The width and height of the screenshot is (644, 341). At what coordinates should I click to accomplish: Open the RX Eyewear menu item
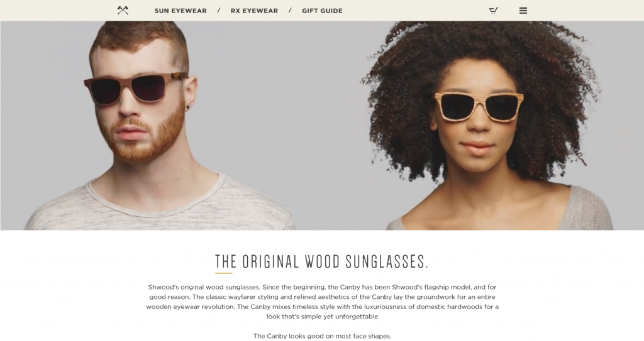pyautogui.click(x=254, y=11)
